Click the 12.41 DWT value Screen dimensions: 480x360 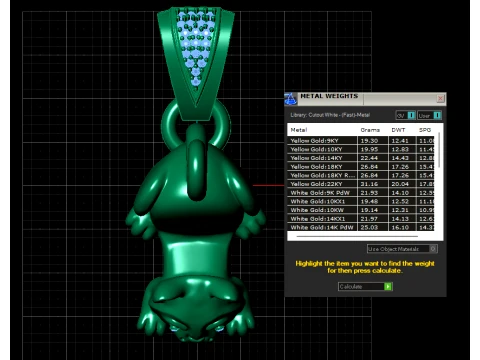click(x=400, y=141)
